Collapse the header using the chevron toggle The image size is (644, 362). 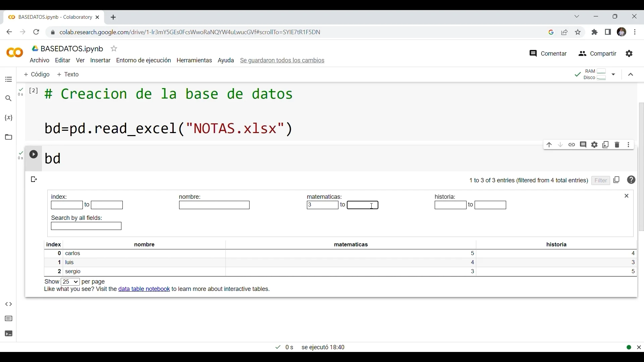(631, 75)
